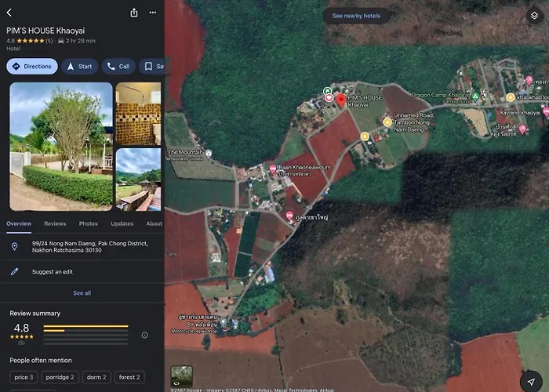Go back using the left arrow
This screenshot has height=392, width=549.
click(x=9, y=13)
